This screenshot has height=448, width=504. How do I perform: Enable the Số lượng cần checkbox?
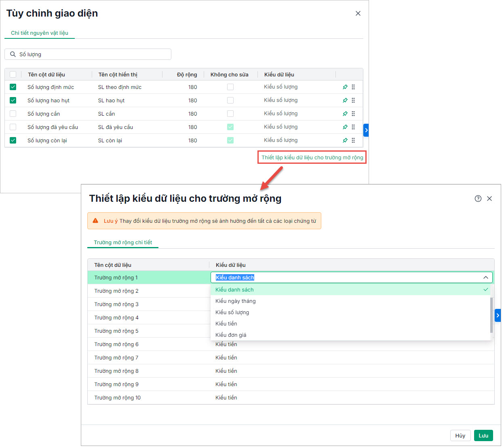[x=13, y=114]
